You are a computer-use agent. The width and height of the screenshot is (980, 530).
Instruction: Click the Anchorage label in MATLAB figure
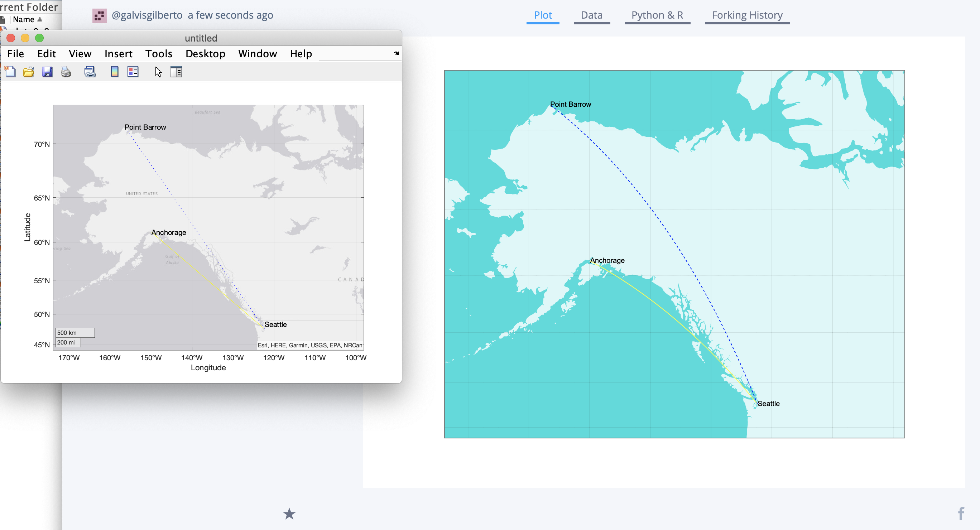(169, 232)
